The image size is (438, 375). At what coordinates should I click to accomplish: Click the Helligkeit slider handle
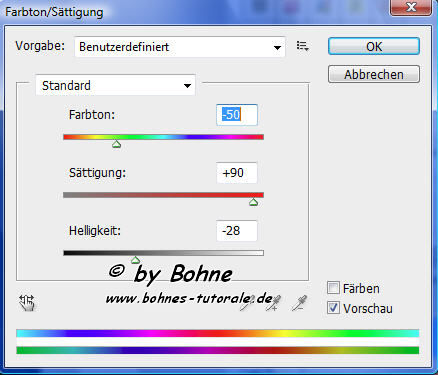(x=135, y=260)
